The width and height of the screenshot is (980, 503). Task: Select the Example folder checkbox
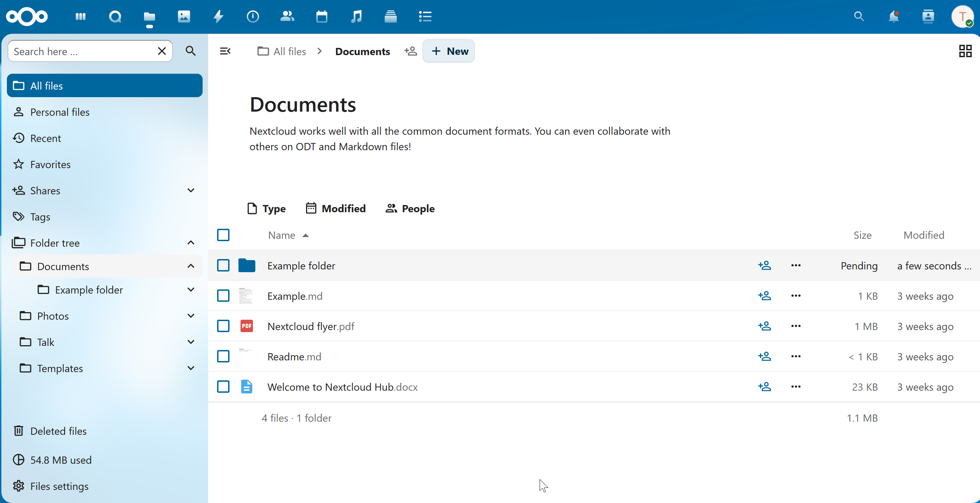(223, 265)
